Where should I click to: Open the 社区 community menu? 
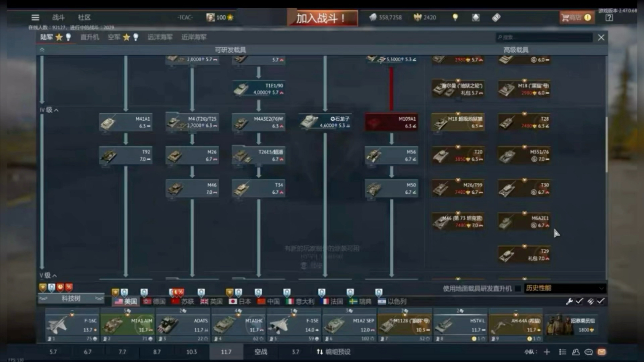click(x=84, y=17)
